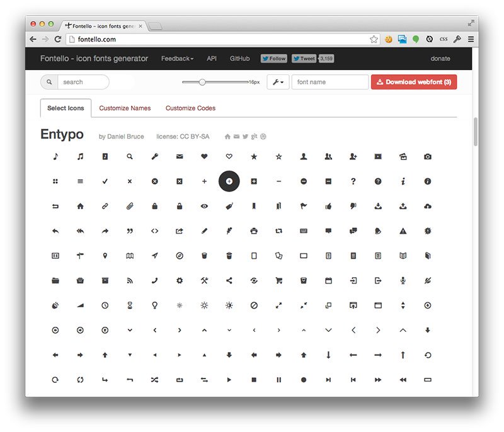Open the Customize Codes tab
Image resolution: width=504 pixels, height=432 pixels.
pyautogui.click(x=190, y=108)
